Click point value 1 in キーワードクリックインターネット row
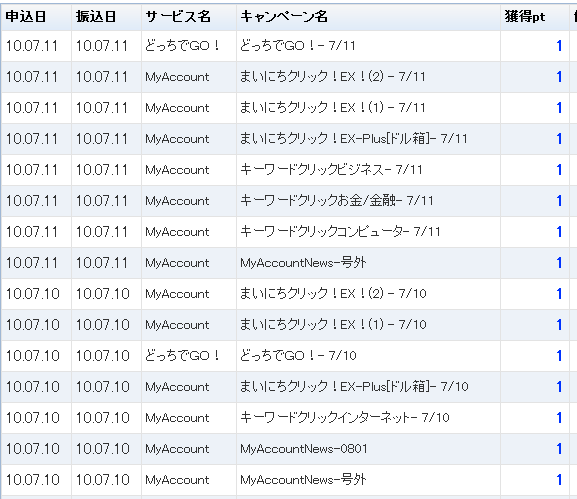The image size is (577, 499). 559,418
